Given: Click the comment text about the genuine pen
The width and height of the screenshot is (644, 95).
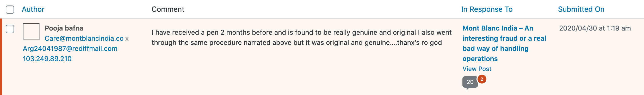Looking at the screenshot, I should coord(301,38).
